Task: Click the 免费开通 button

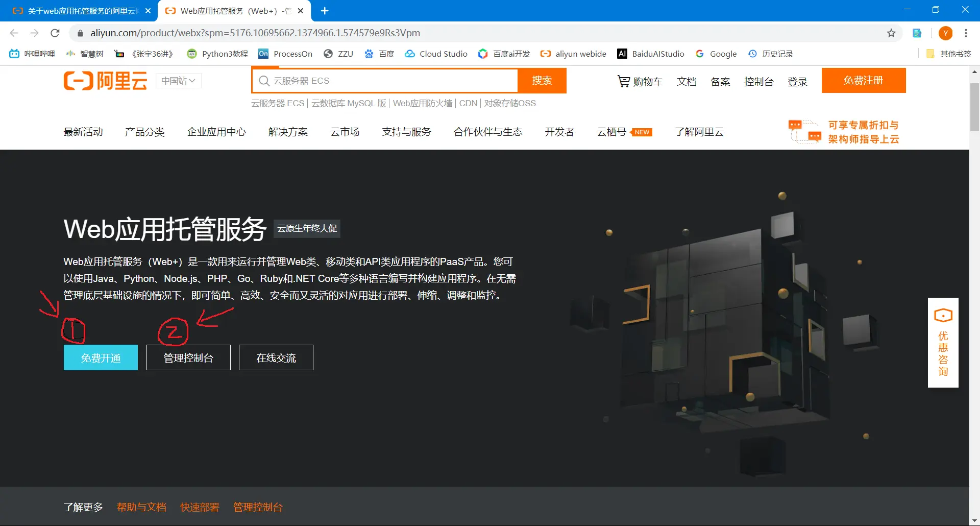Action: [x=101, y=357]
